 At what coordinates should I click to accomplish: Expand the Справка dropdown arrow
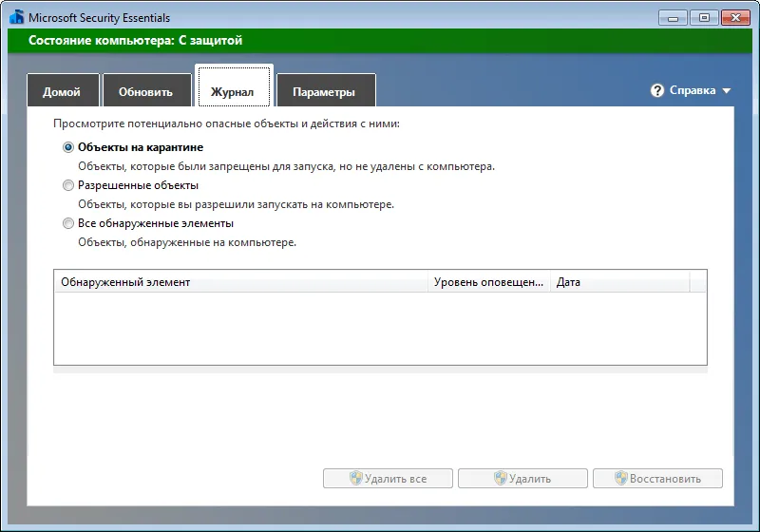tap(726, 90)
